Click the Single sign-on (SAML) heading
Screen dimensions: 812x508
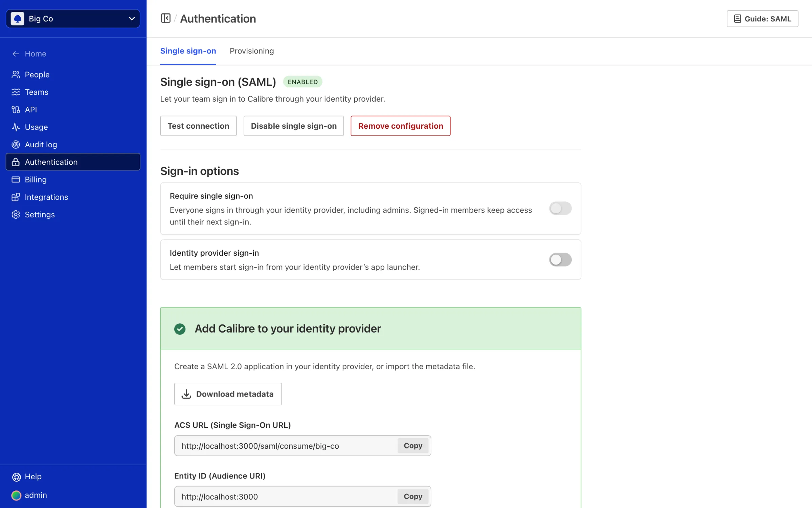pos(218,82)
